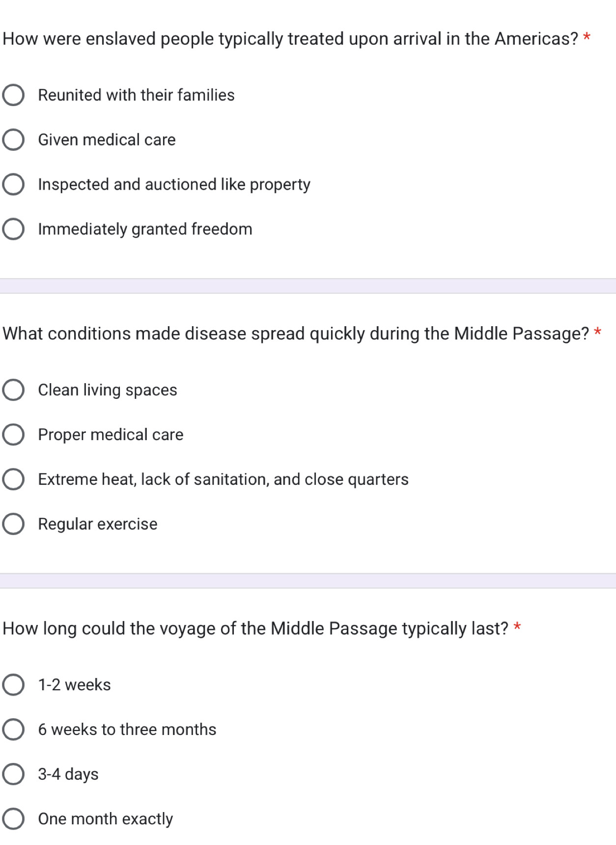The height and width of the screenshot is (845, 616).
Task: Click the "One month exactly" label text
Action: [106, 819]
